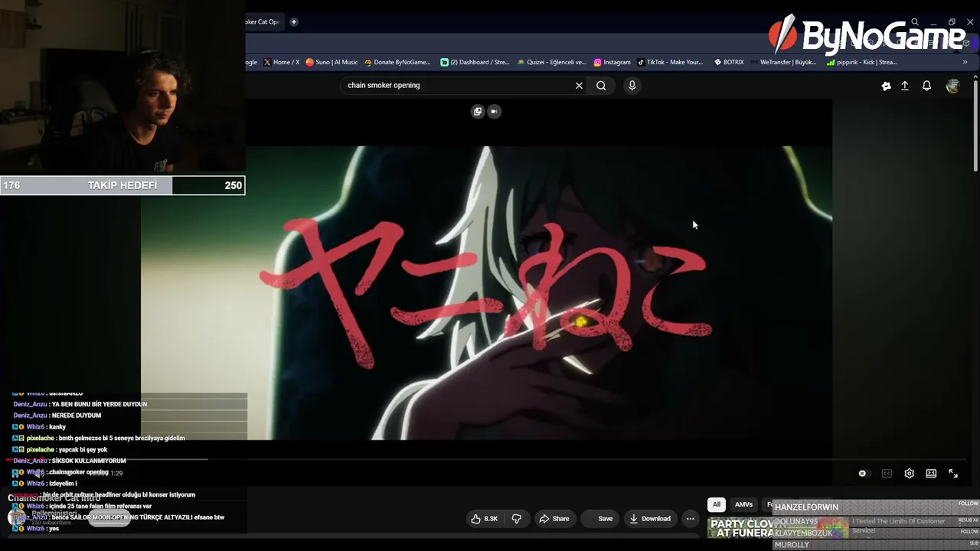Screen dimensions: 980x551
Task: Open the three-dot more actions menu
Action: tap(691, 519)
